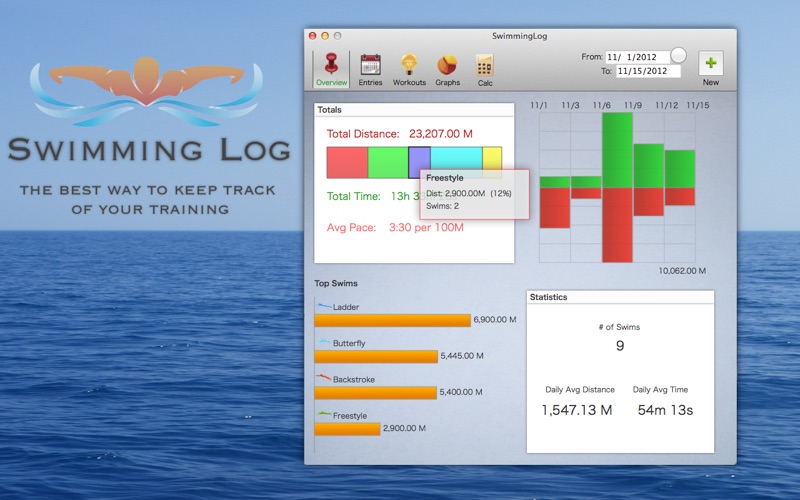Image resolution: width=800 pixels, height=500 pixels.
Task: Click the 2,900.00 M Freestyle value
Action: 404,428
